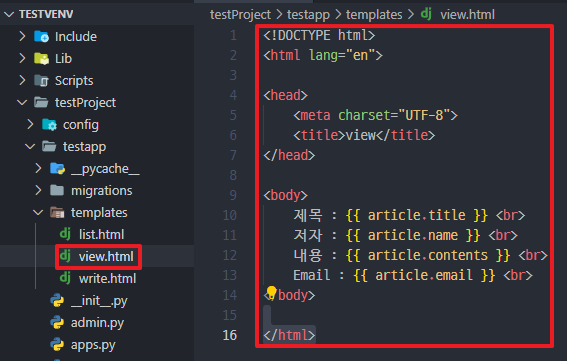This screenshot has width=567, height=361.
Task: Click the Python icon beside admin.py
Action: point(57,323)
